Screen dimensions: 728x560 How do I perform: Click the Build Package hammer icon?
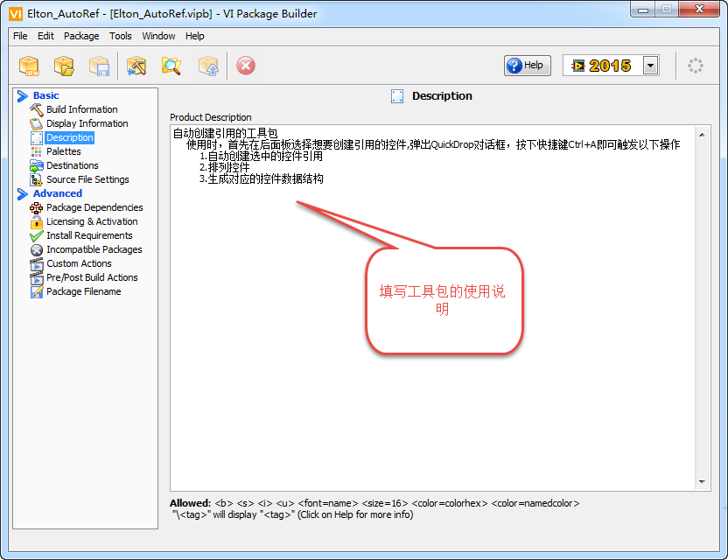point(136,66)
